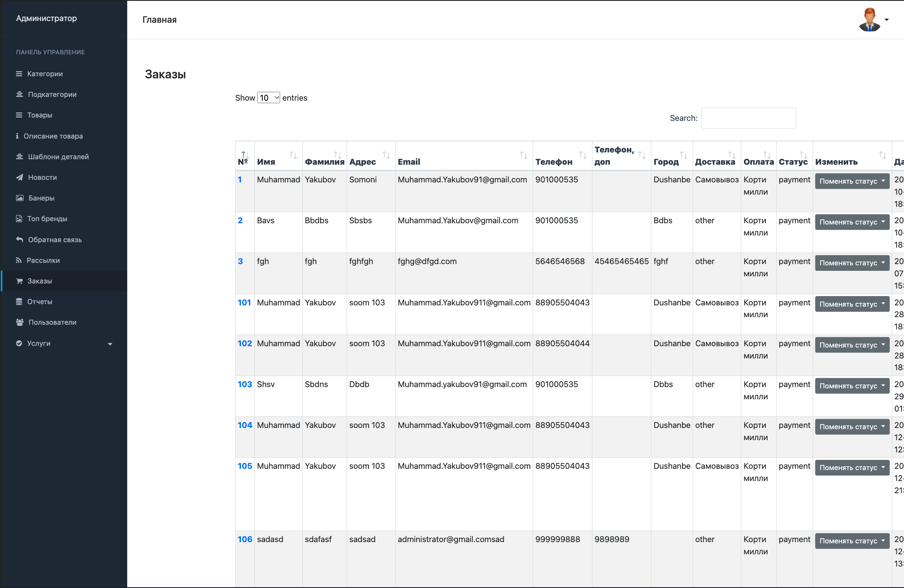Click the Отчеты database icon
This screenshot has height=588, width=904.
[19, 302]
